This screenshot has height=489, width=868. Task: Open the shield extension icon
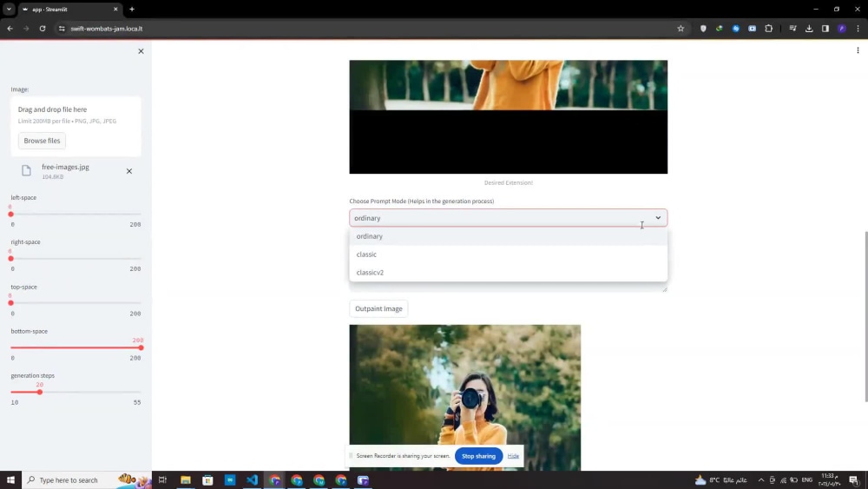tap(703, 29)
